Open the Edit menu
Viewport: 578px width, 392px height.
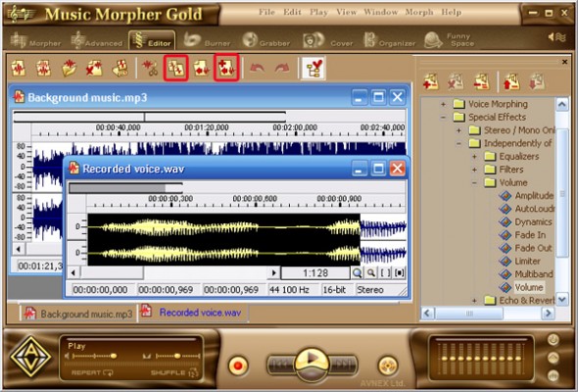click(x=292, y=12)
